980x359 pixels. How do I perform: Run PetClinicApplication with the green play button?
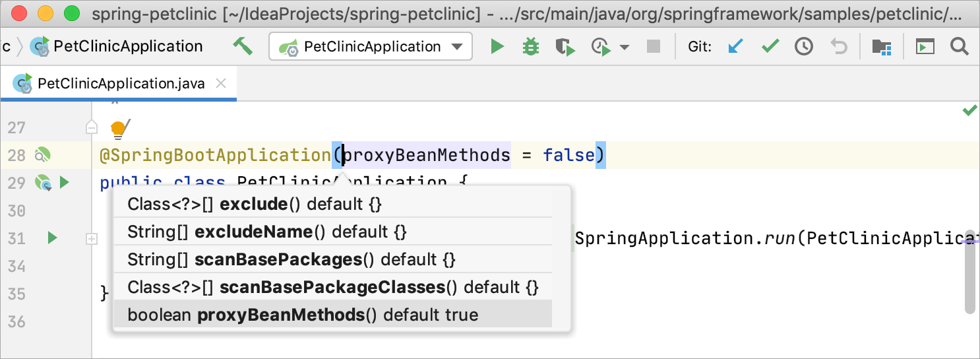point(497,47)
